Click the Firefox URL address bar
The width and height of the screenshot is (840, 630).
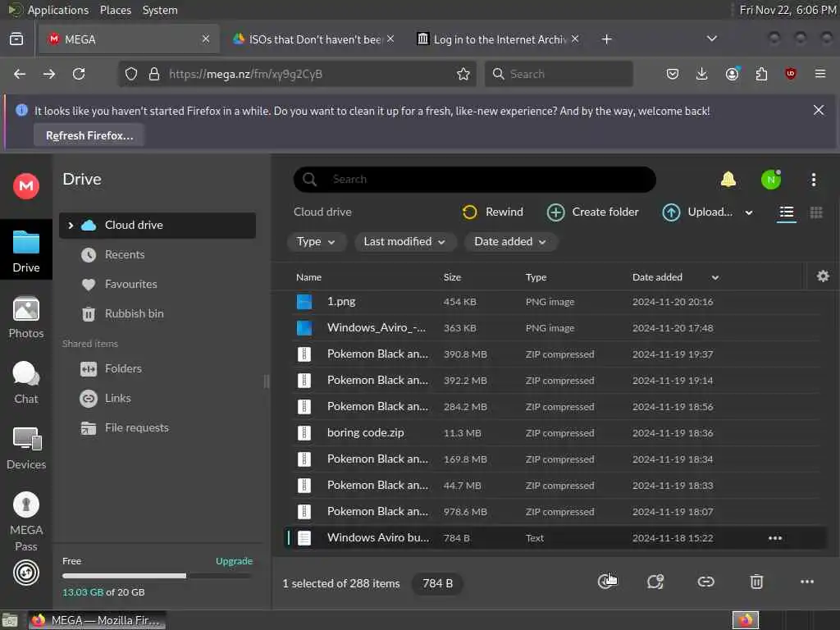click(298, 74)
